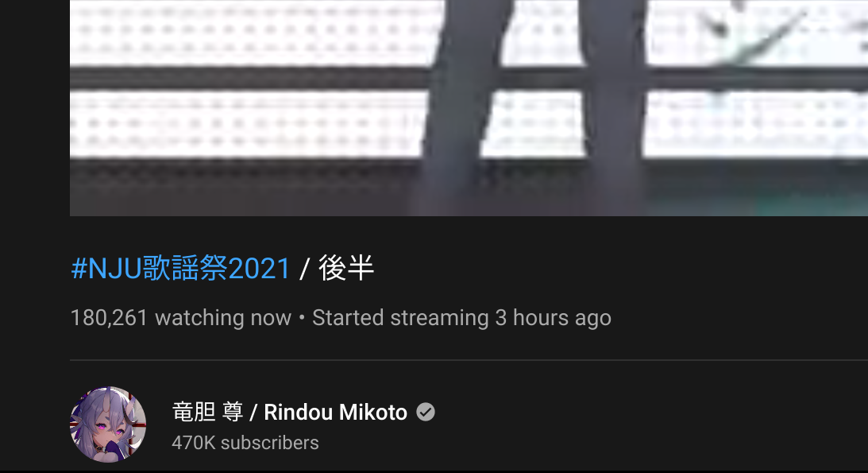Click the 後半 part of the video title
This screenshot has width=868, height=473.
point(346,268)
